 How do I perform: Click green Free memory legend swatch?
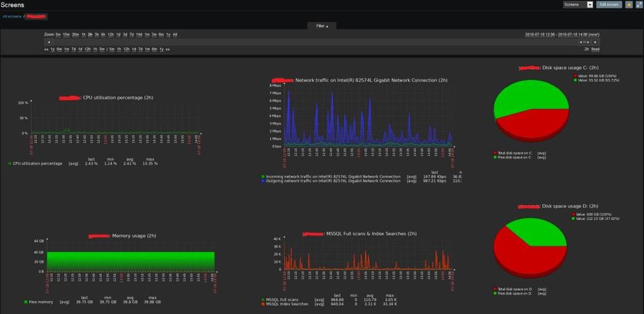coord(26,301)
